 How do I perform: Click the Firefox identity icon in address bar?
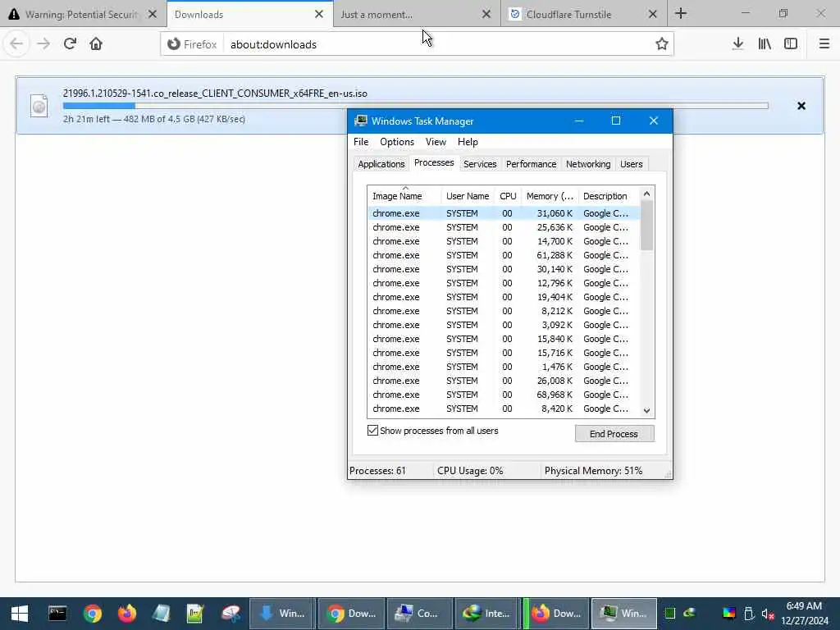pos(192,44)
